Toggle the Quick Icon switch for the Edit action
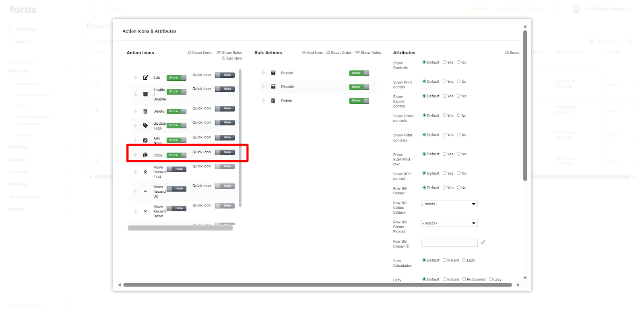Viewport: 644px width, 311px height. [225, 75]
